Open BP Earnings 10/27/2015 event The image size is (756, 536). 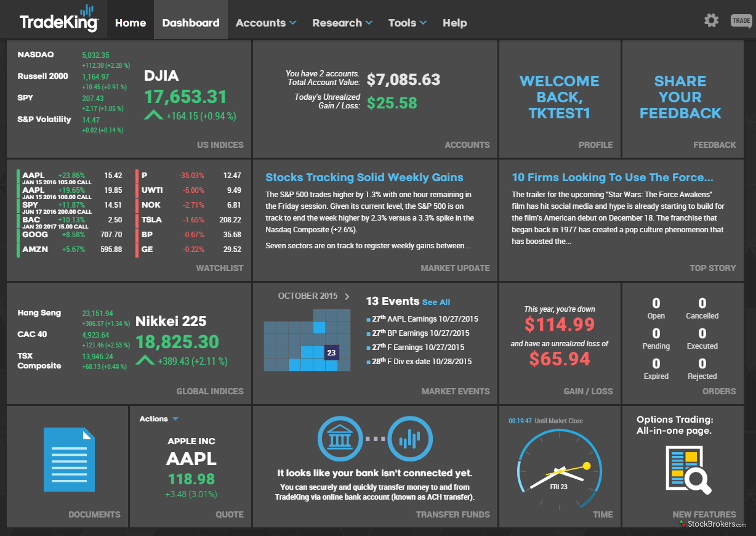(x=418, y=333)
